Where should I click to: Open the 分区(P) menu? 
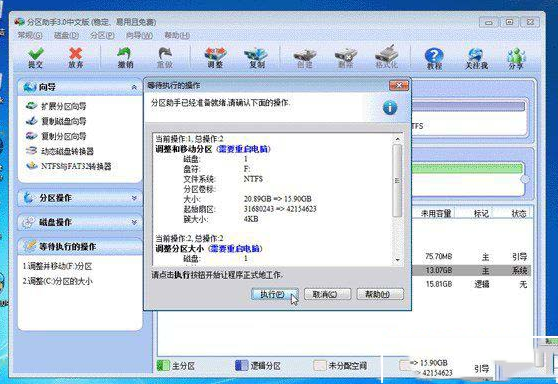[x=102, y=36]
